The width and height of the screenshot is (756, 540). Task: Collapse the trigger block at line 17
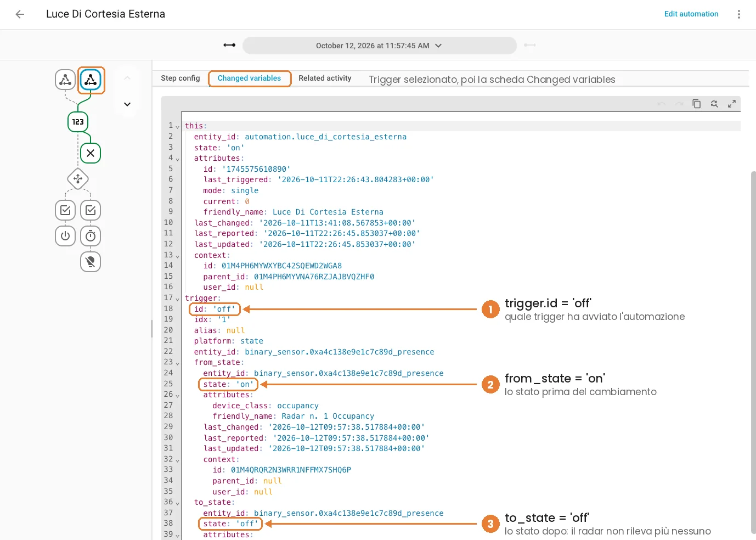pyautogui.click(x=178, y=299)
